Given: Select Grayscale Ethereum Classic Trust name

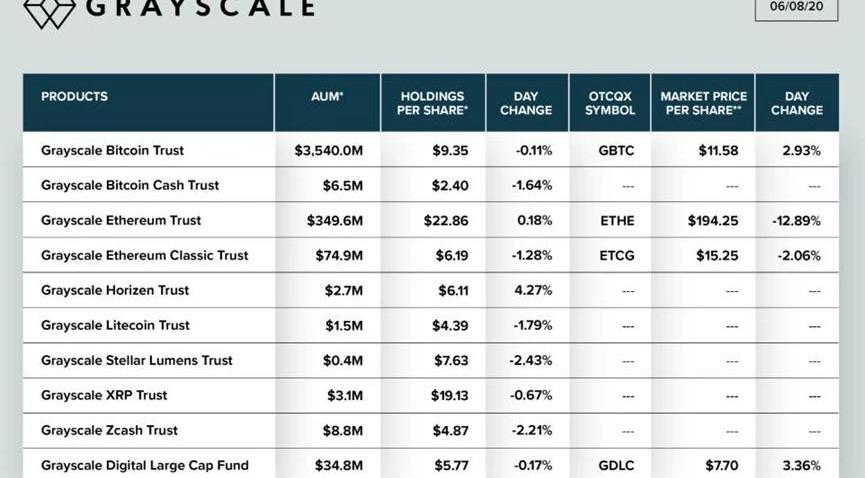Looking at the screenshot, I should click(145, 255).
